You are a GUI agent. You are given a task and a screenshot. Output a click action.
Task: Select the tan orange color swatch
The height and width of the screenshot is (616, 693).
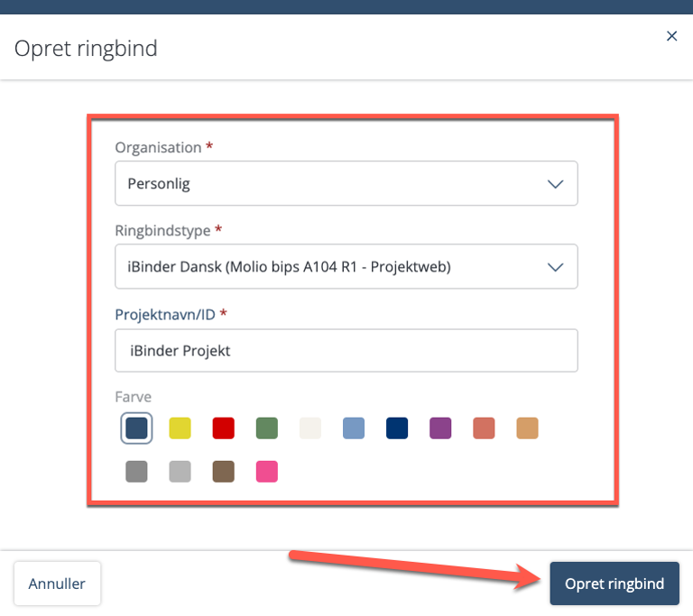click(x=527, y=428)
